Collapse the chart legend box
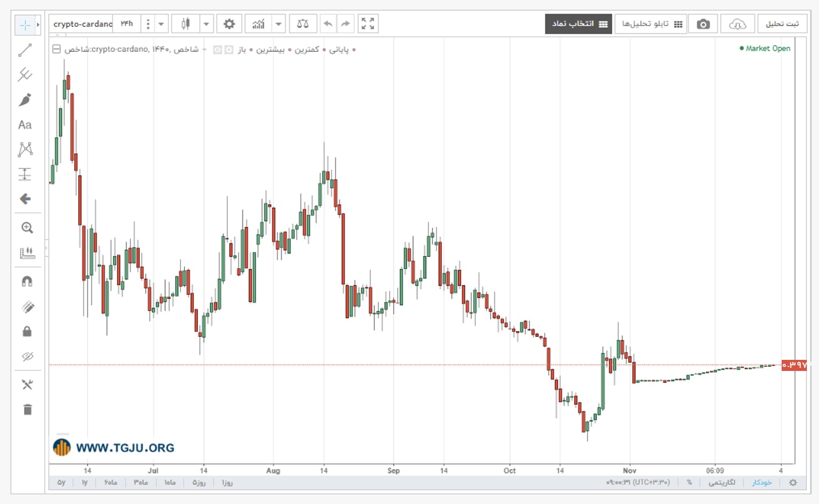 (56, 49)
